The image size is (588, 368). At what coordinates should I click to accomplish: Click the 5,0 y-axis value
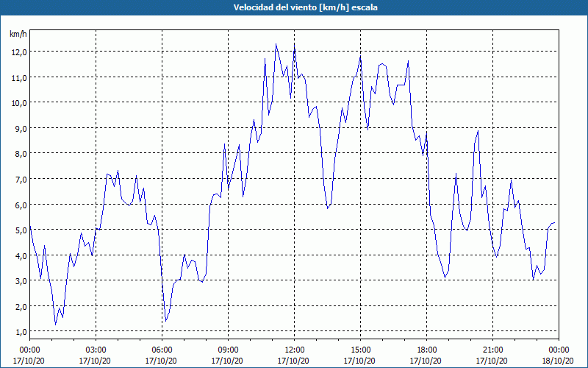click(x=21, y=230)
